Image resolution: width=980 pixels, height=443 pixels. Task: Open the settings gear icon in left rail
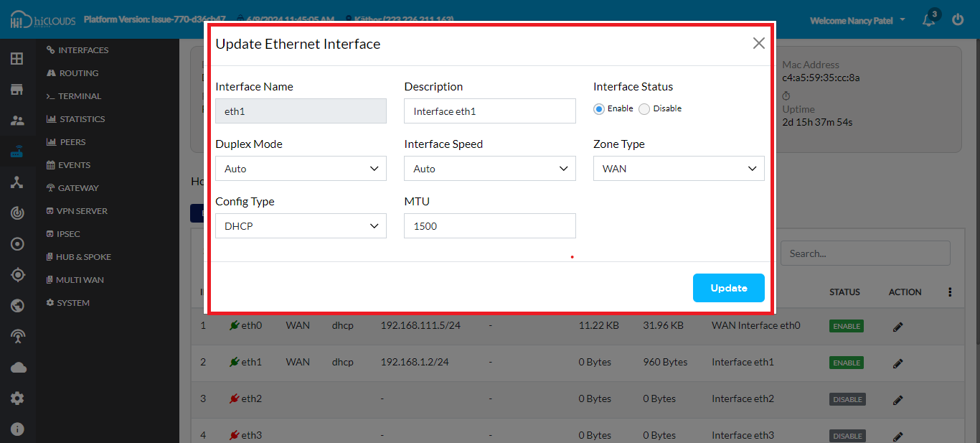(x=17, y=398)
